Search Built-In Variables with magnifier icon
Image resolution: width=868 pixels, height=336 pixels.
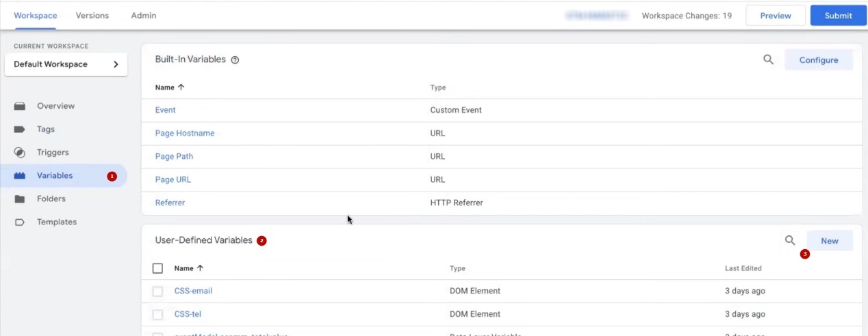(768, 60)
